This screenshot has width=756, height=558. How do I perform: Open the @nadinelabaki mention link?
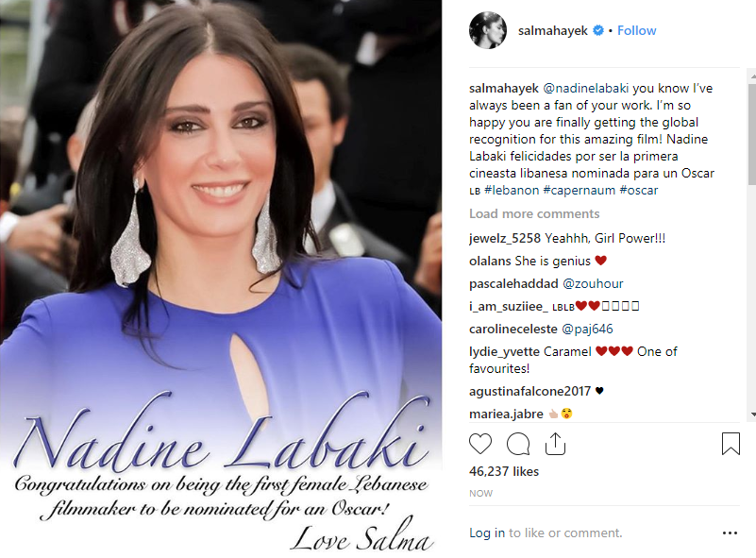(x=586, y=88)
